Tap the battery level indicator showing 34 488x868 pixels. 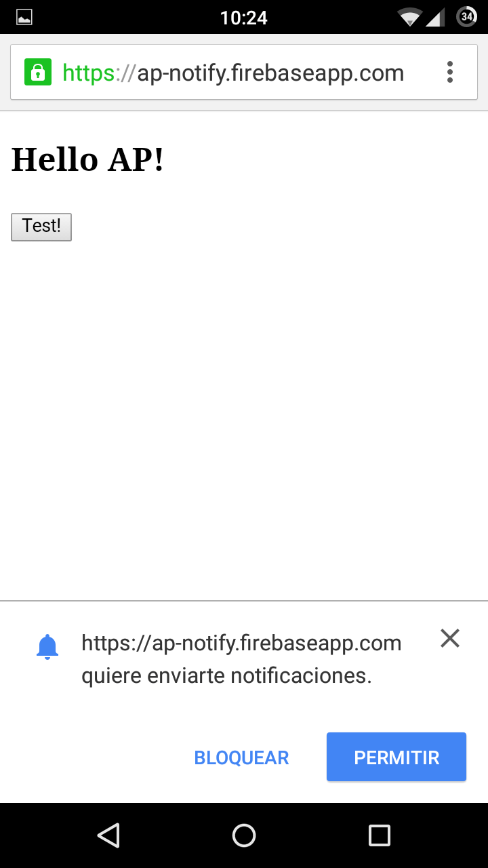467,17
